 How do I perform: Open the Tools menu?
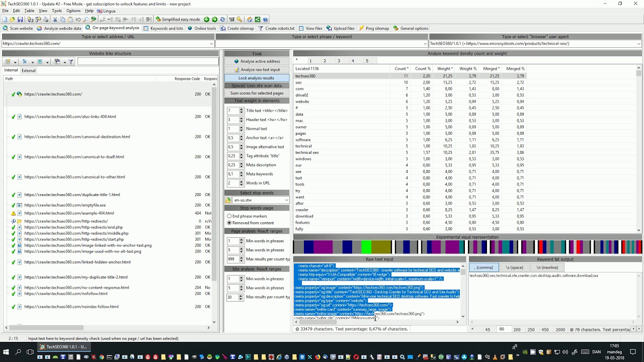(56, 11)
